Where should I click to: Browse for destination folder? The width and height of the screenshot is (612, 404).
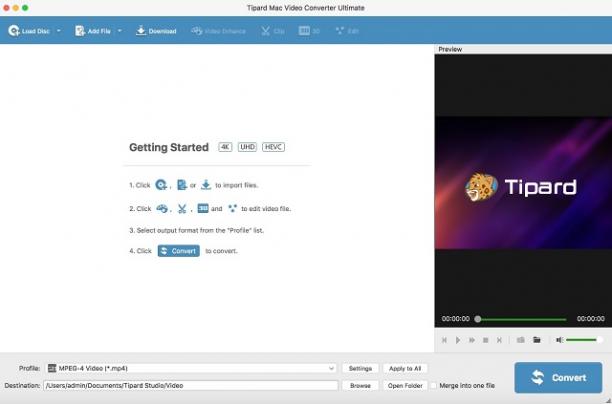click(360, 385)
